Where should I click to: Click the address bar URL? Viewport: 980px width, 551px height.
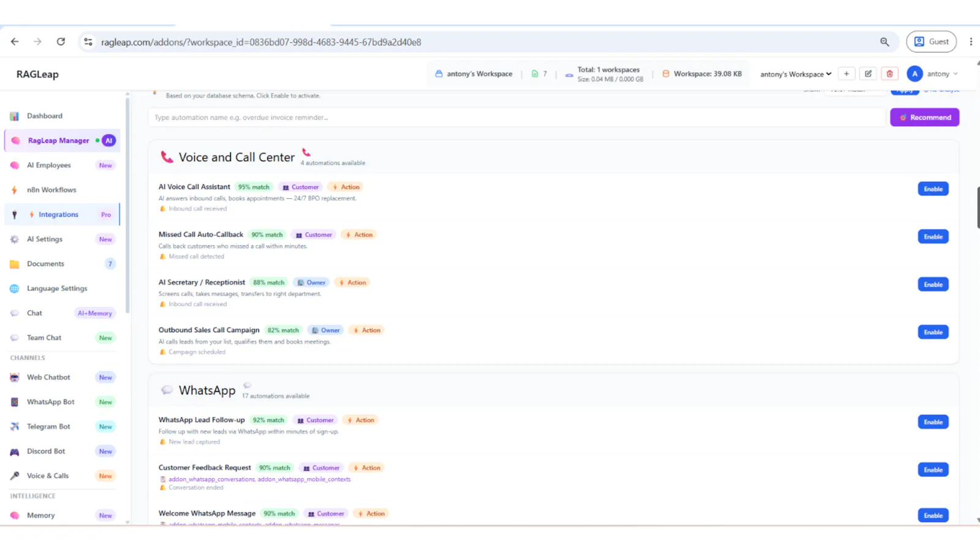[x=261, y=42]
